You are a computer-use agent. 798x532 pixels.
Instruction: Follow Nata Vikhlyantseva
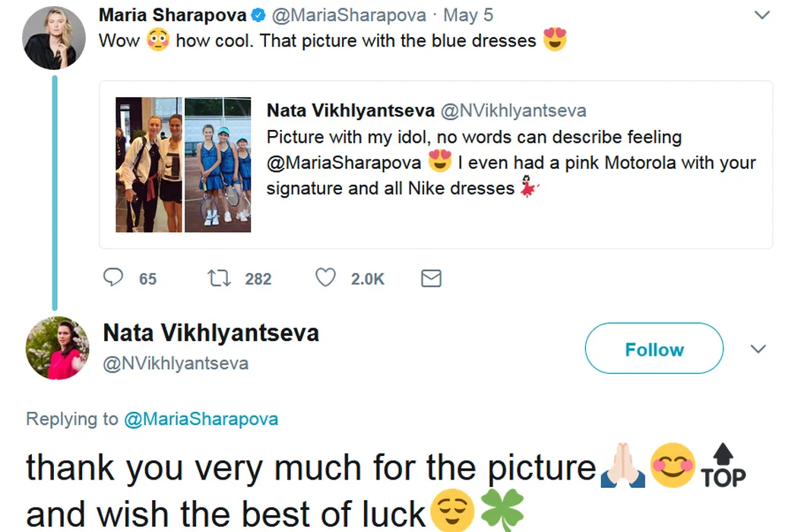click(x=654, y=349)
